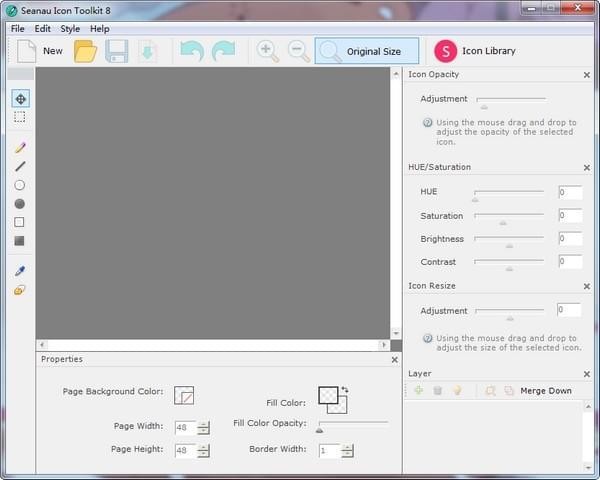Screen dimensions: 600x480
Task: Close the Properties panel
Action: tap(395, 360)
